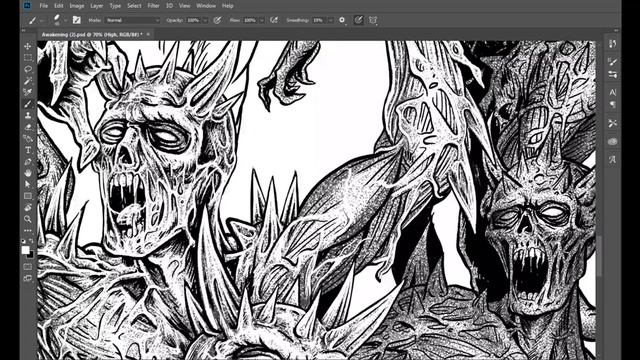Screen dimensions: 640x360
Task: Select the Eraser tool
Action: tap(28, 127)
